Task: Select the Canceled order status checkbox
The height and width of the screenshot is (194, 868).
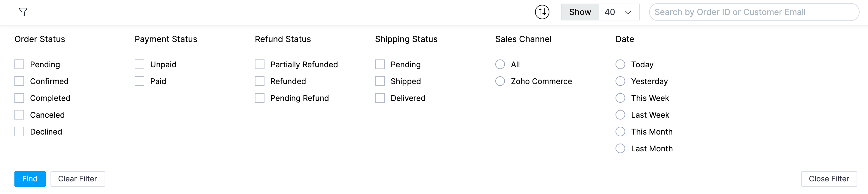Action: pyautogui.click(x=19, y=115)
